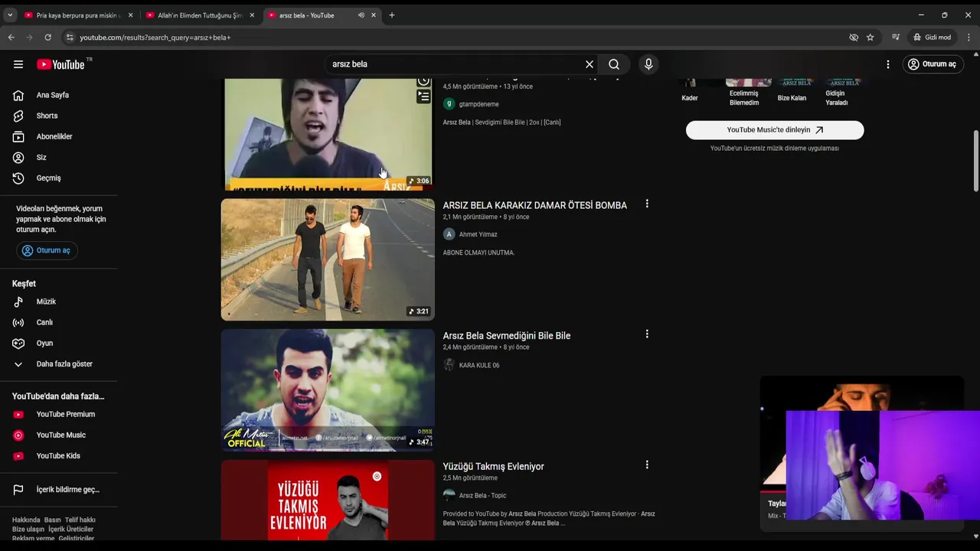Open YouTube Kids link in sidebar
980x551 pixels.
59,455
